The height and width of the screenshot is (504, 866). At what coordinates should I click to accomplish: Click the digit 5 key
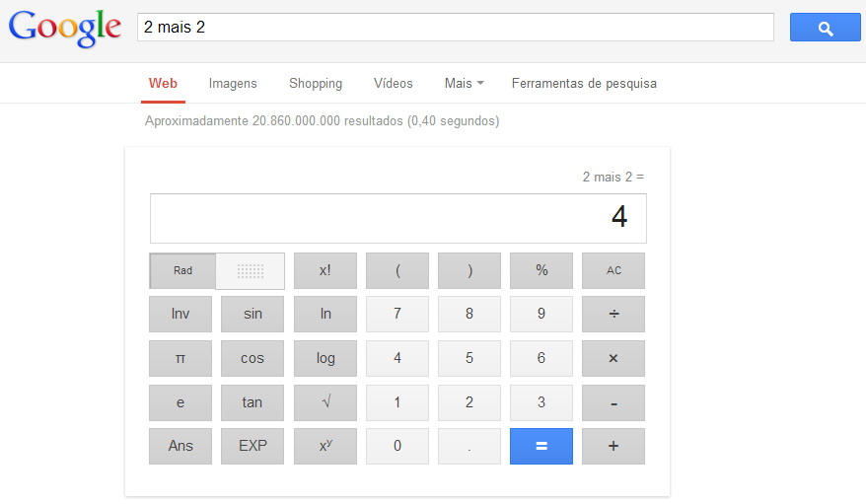coord(469,358)
